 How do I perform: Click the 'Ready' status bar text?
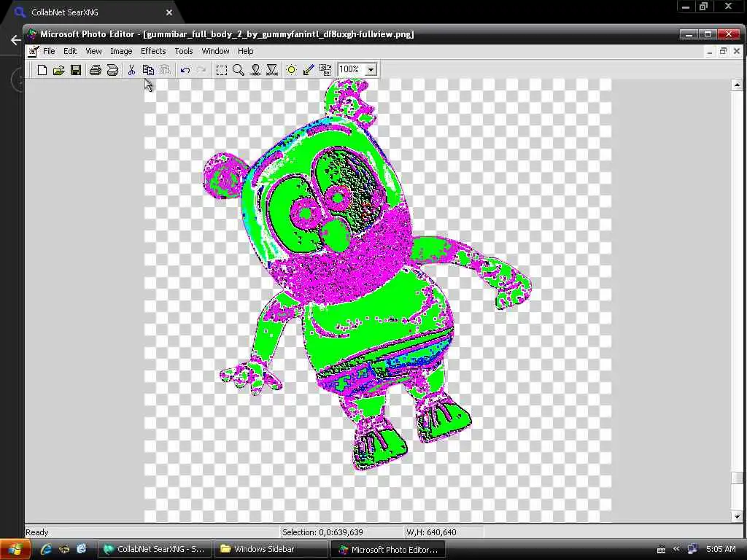pyautogui.click(x=37, y=532)
